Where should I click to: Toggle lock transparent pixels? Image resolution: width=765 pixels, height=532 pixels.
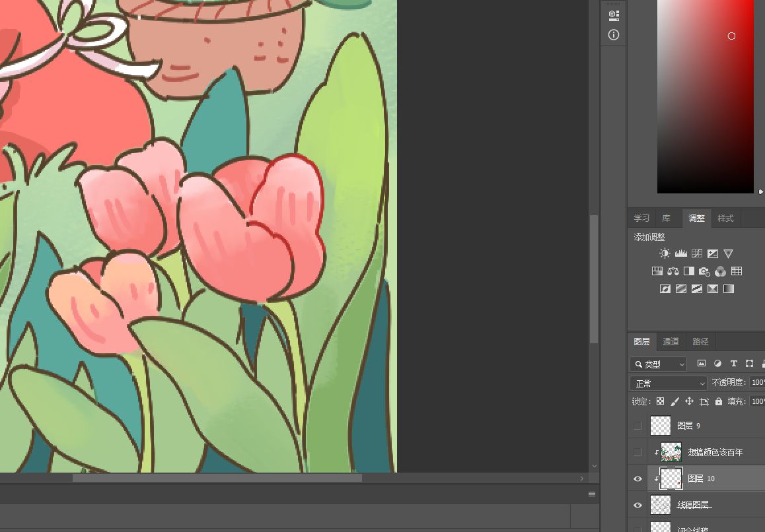660,401
